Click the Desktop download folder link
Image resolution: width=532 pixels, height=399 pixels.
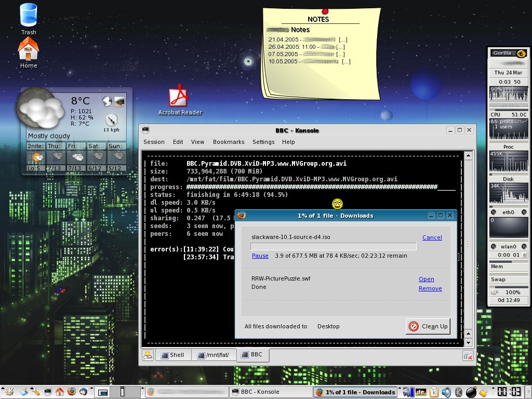328,326
